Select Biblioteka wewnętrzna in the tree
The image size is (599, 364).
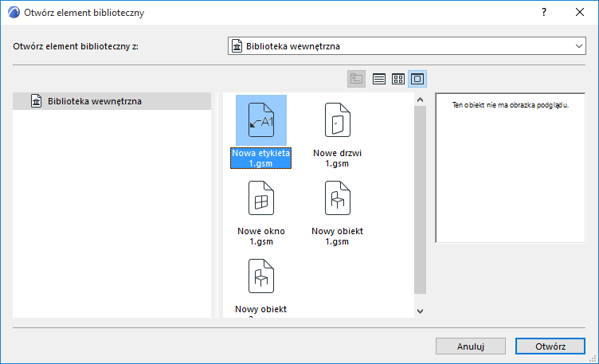[112, 101]
